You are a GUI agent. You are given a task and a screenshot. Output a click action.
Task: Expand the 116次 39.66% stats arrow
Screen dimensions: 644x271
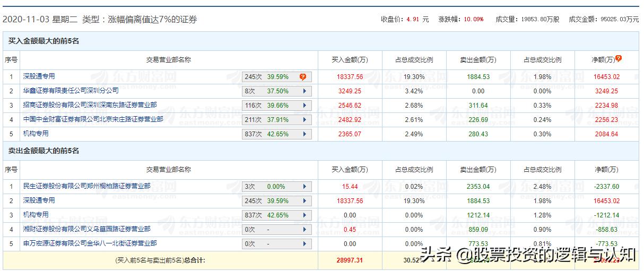coord(304,106)
